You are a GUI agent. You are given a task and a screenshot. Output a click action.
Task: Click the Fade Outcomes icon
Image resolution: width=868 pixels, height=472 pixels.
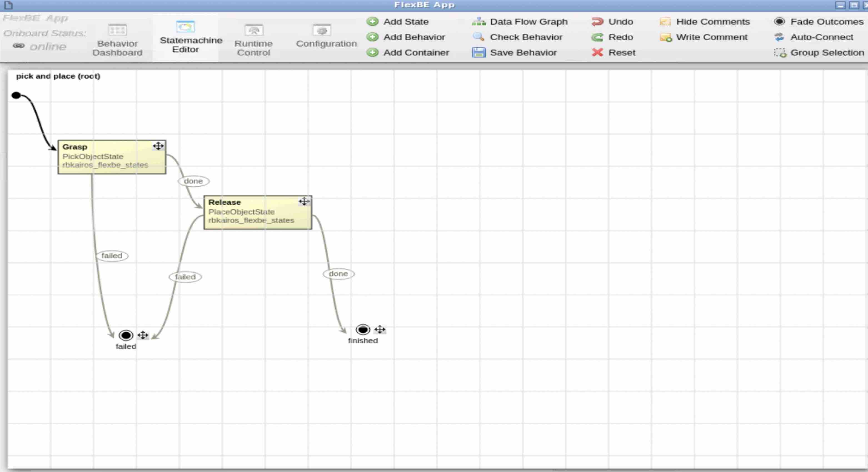click(779, 22)
